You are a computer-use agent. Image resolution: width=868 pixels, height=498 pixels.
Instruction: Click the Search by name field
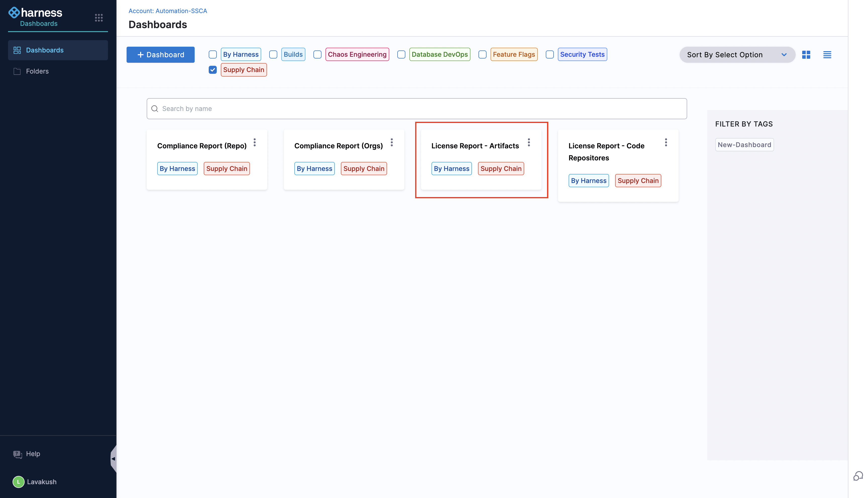tap(416, 109)
